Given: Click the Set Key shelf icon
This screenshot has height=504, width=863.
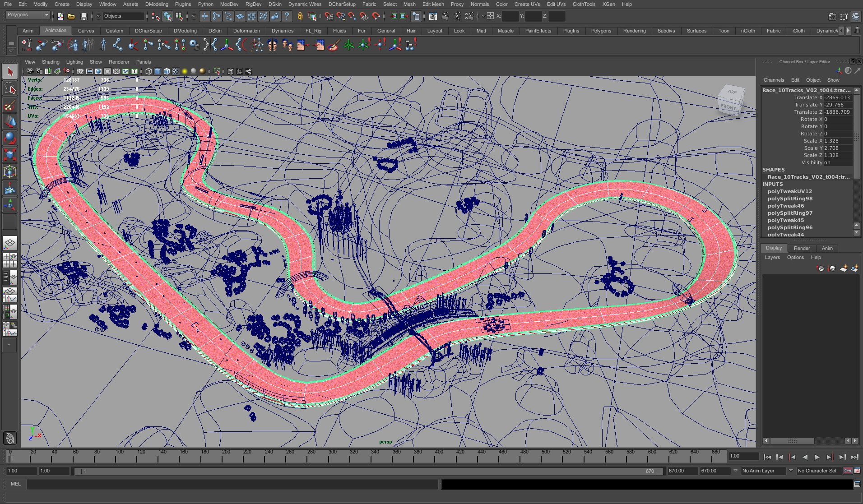Looking at the screenshot, I should point(26,45).
